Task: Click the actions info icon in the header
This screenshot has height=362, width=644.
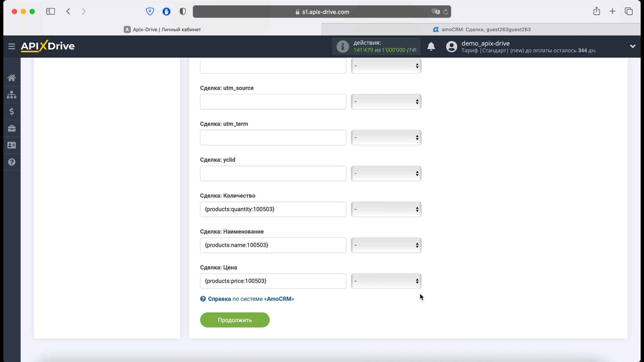Action: coord(342,46)
